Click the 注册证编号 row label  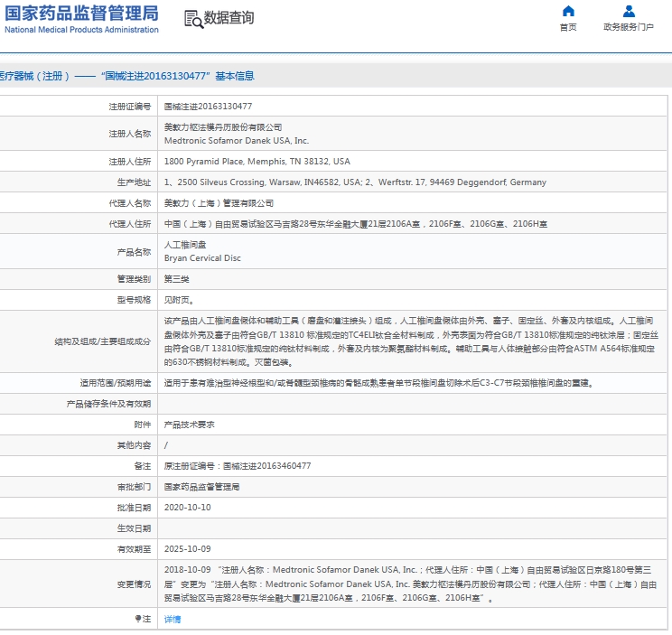[x=130, y=107]
